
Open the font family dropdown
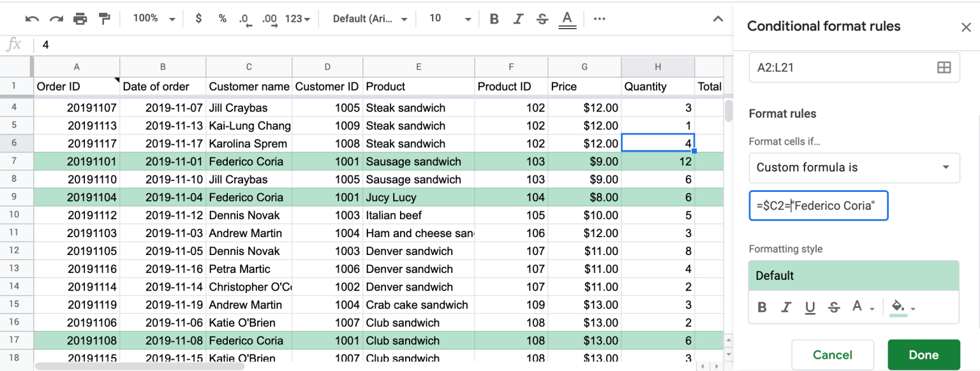click(368, 18)
